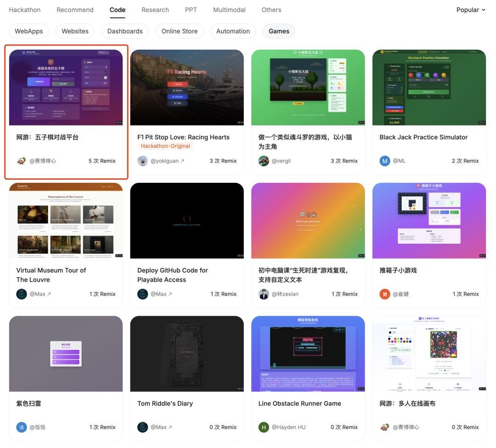Viewport: 496px width, 448px height.
Task: Click @Max avatar on Virtual Museum Tour card
Action: pos(22,294)
